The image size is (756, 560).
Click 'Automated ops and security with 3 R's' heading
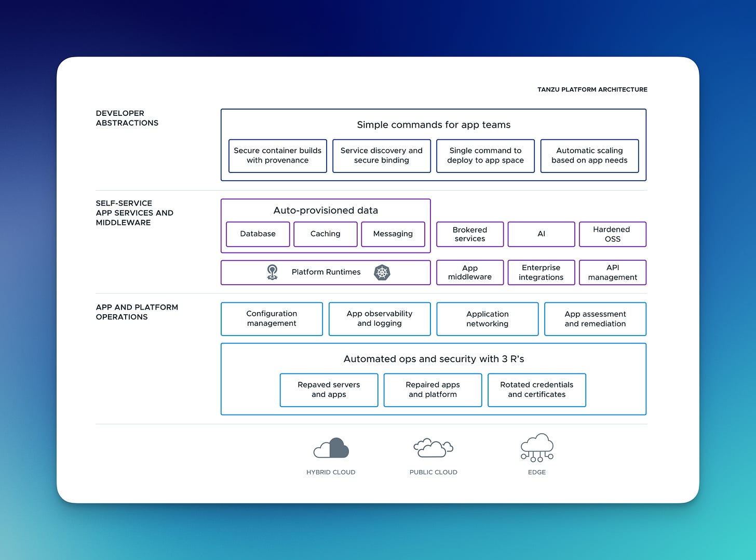(x=434, y=359)
